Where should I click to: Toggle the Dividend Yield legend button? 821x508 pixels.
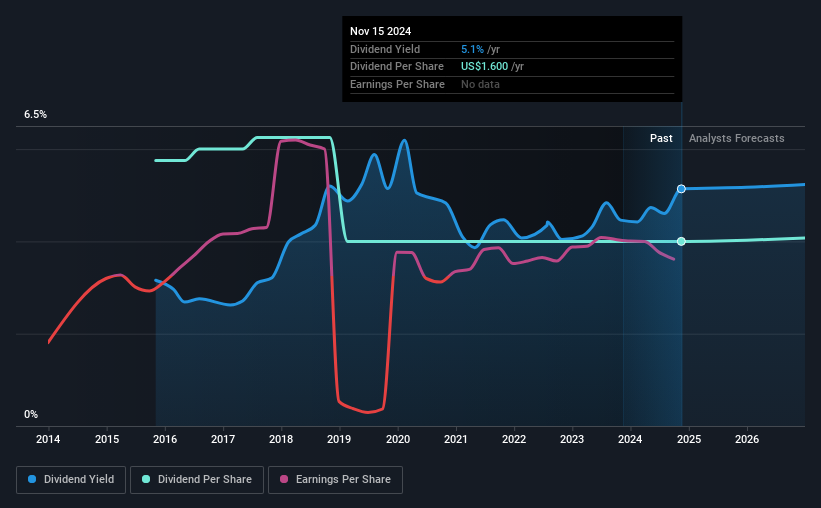click(71, 480)
